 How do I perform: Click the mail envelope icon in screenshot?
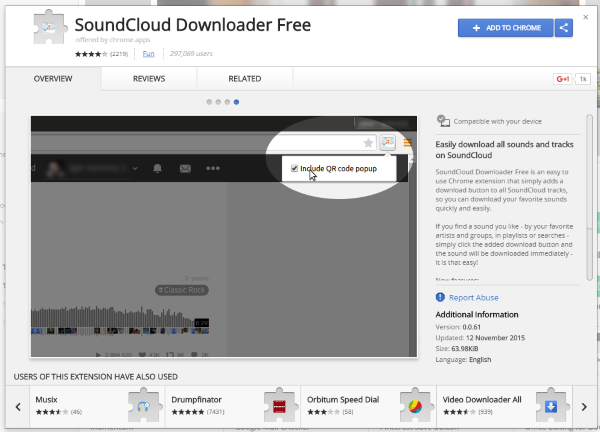pyautogui.click(x=185, y=168)
